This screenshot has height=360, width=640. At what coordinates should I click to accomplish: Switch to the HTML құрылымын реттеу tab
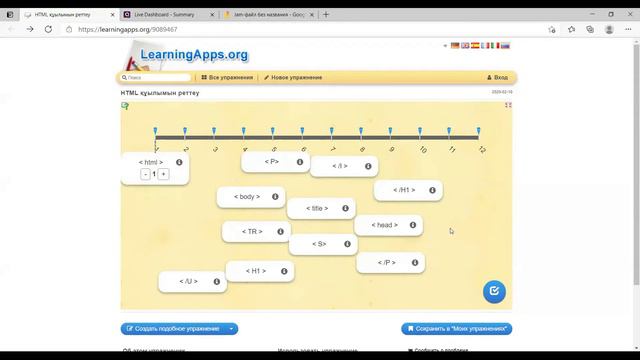pos(69,15)
